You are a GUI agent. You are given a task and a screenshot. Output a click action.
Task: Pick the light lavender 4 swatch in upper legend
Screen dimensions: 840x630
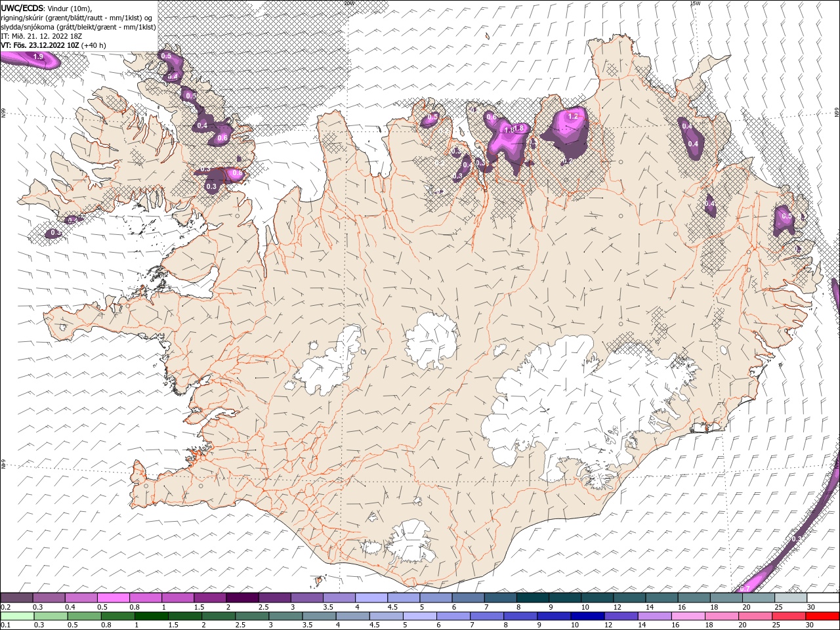pyautogui.click(x=371, y=597)
